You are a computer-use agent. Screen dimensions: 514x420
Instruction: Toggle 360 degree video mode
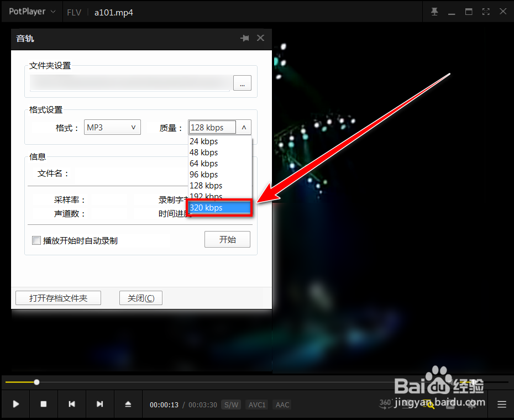[385, 403]
